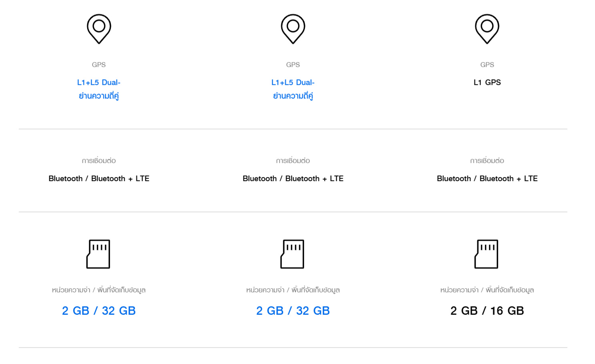Click the memory card icon in the first column

point(98,254)
